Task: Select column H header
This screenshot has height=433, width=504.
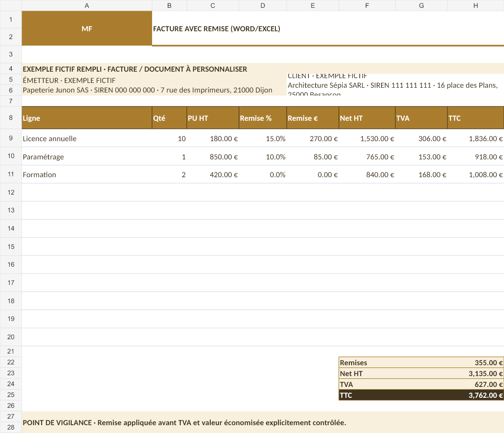Action: coord(476,6)
